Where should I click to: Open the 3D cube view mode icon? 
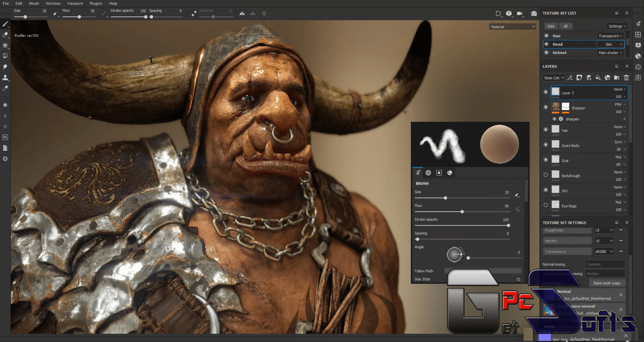pyautogui.click(x=509, y=14)
